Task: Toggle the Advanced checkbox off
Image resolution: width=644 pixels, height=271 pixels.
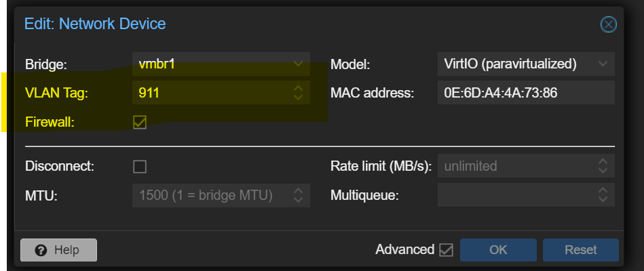Action: tap(446, 250)
